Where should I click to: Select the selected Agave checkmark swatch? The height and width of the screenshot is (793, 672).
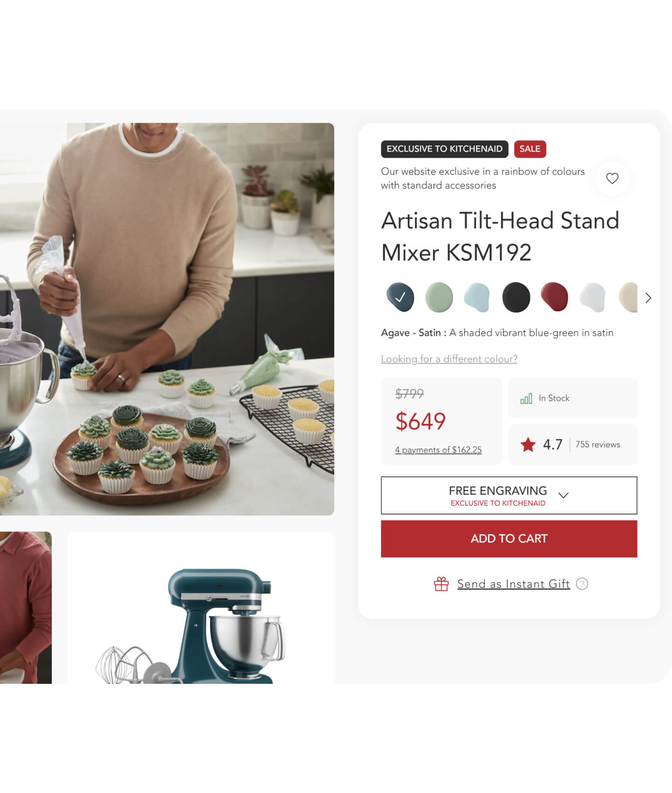[400, 297]
